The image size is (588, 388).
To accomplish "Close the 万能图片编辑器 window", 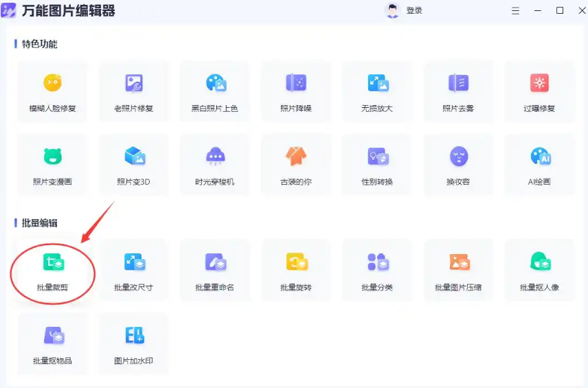I will [582, 10].
